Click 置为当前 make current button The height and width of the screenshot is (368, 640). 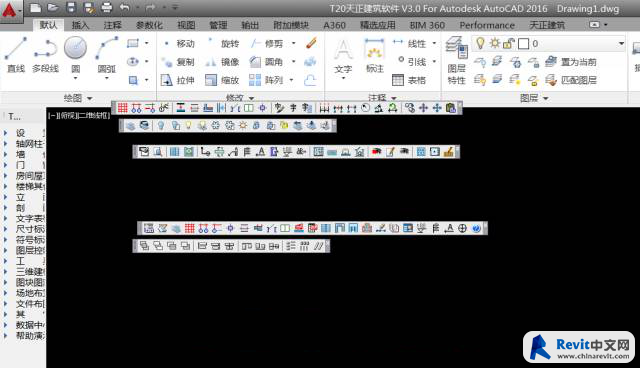[x=571, y=62]
